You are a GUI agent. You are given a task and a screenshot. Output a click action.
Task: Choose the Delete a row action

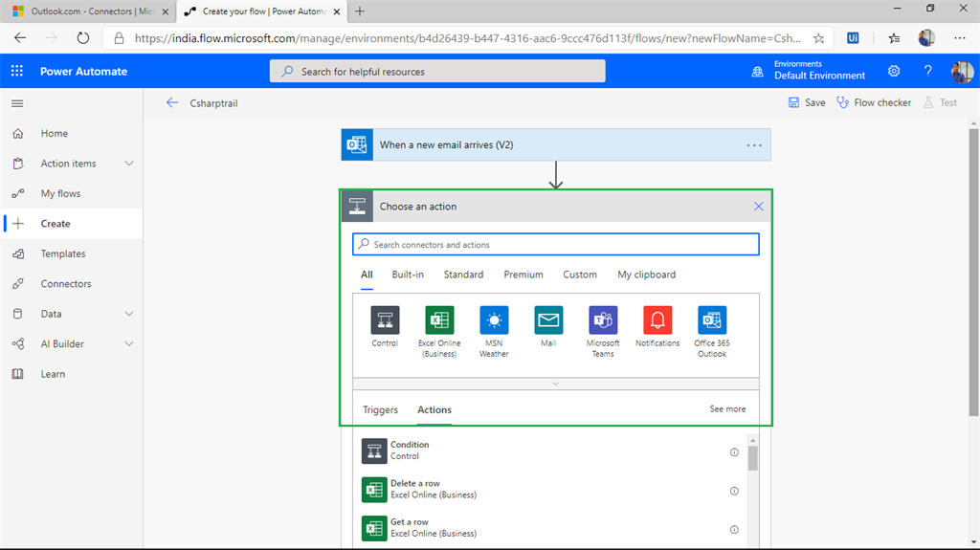coord(550,490)
